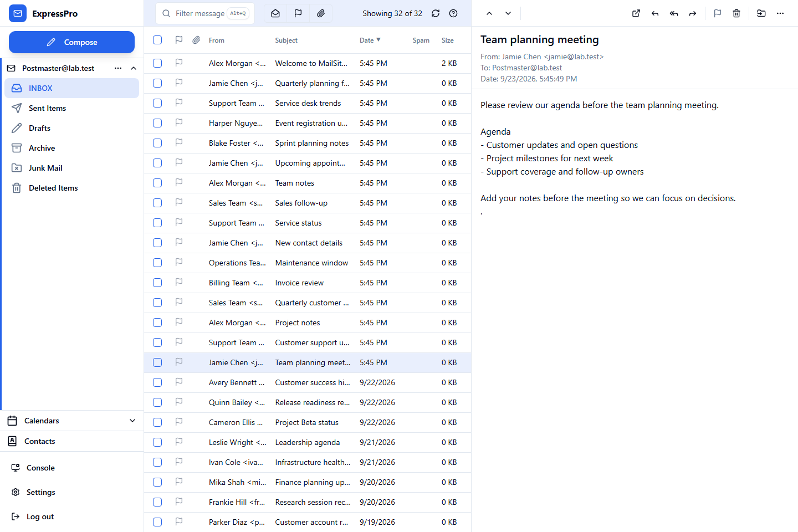The height and width of the screenshot is (532, 798).
Task: Filter to show unread messages only
Action: (275, 13)
